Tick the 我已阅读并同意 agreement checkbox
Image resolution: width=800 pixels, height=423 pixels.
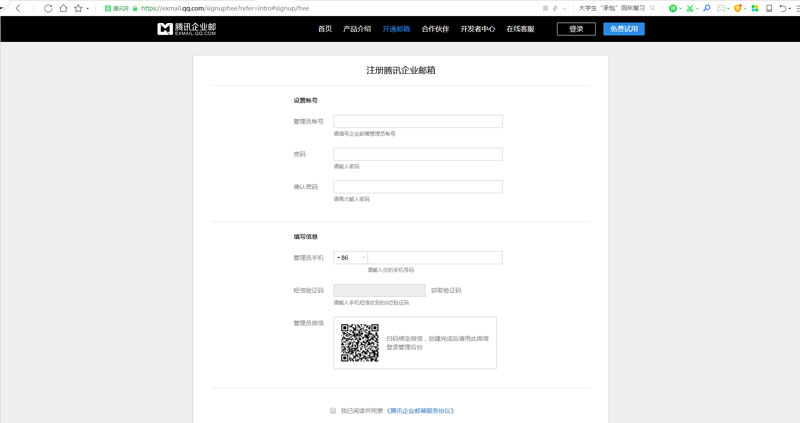[x=333, y=410]
